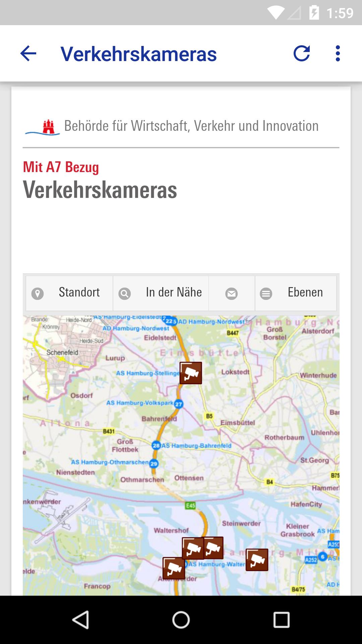Open the three-dot overflow menu
This screenshot has height=644, width=362.
338,53
